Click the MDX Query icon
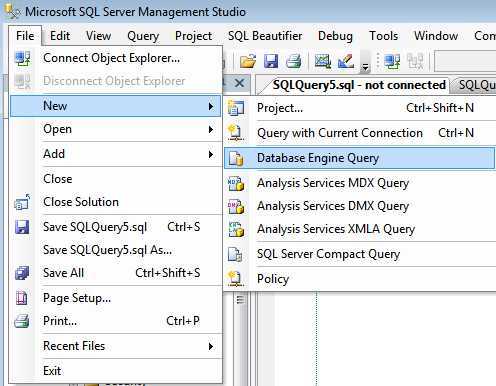This screenshot has width=496, height=386. (236, 184)
